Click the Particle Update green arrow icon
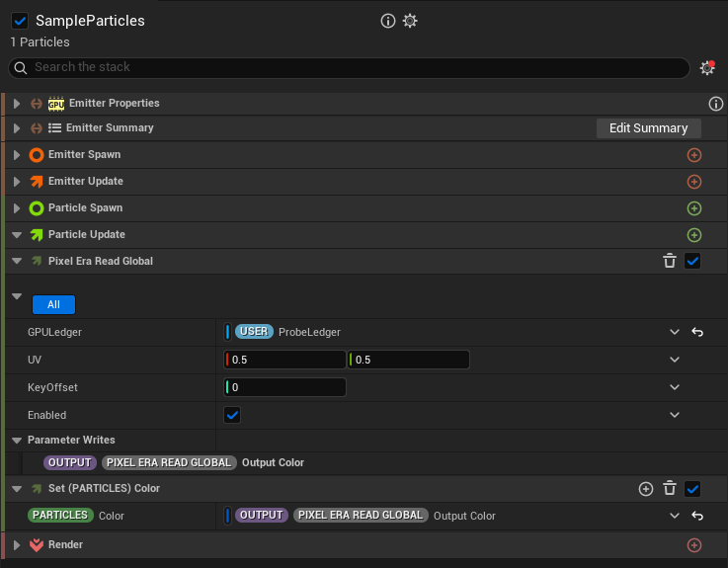 click(37, 234)
